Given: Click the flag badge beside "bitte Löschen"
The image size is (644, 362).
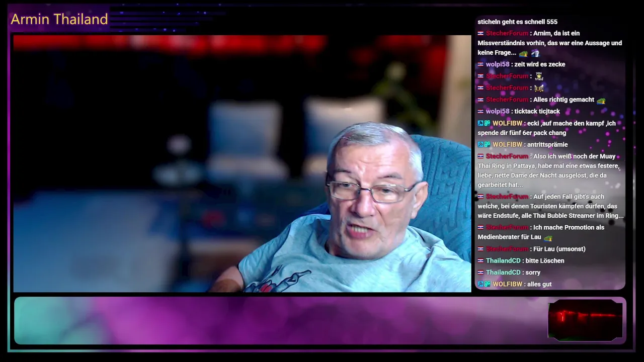Looking at the screenshot, I should (480, 260).
